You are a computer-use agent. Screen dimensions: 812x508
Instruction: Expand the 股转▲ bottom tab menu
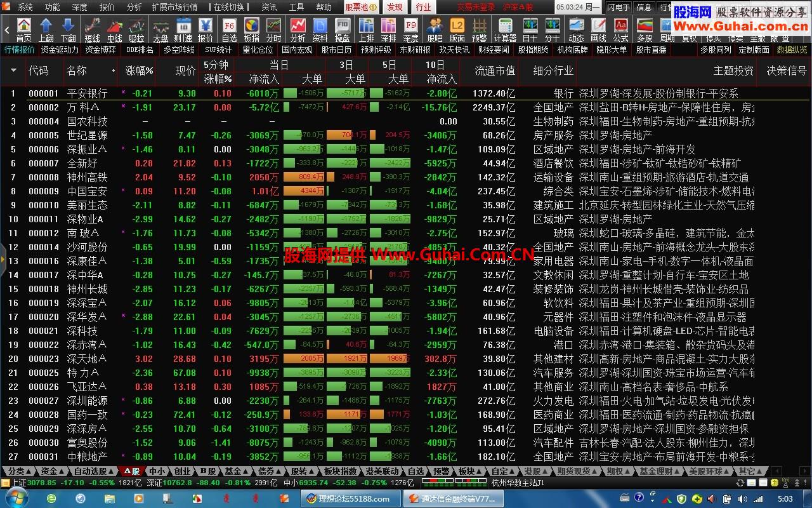tap(302, 471)
